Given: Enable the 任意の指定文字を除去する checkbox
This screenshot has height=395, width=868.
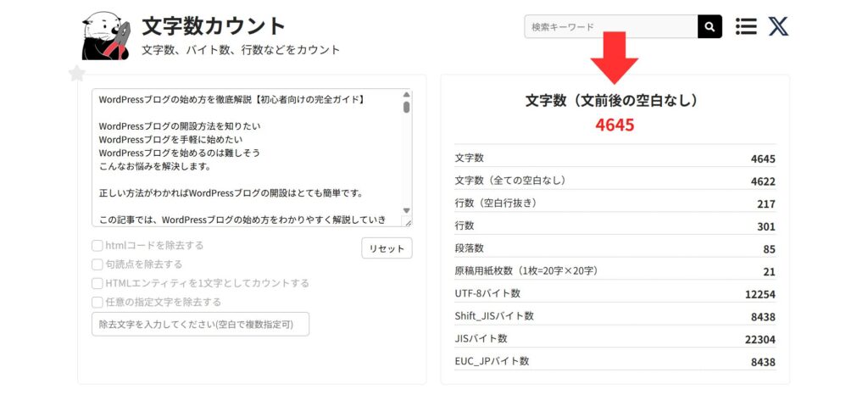Looking at the screenshot, I should [97, 302].
